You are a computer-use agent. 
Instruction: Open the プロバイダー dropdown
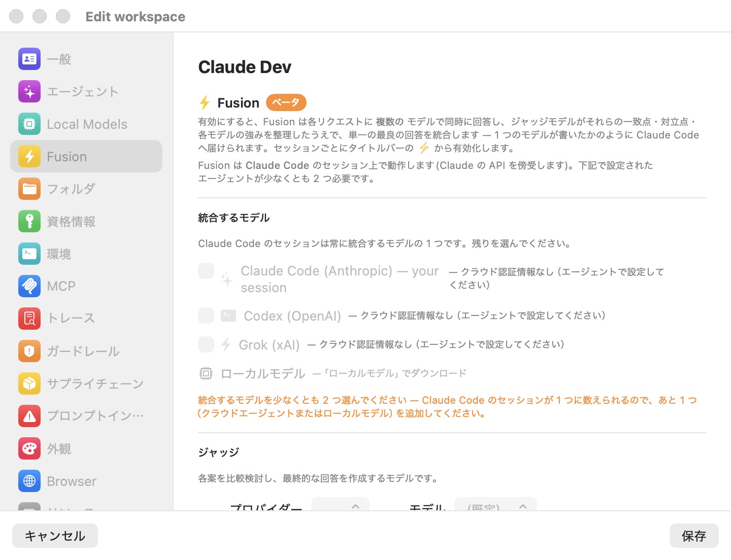coord(340,505)
